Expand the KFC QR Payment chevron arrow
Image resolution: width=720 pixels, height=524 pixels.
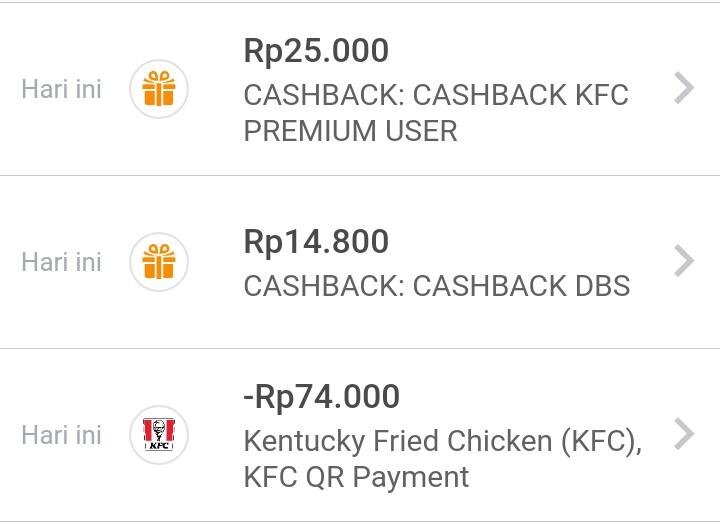point(684,434)
